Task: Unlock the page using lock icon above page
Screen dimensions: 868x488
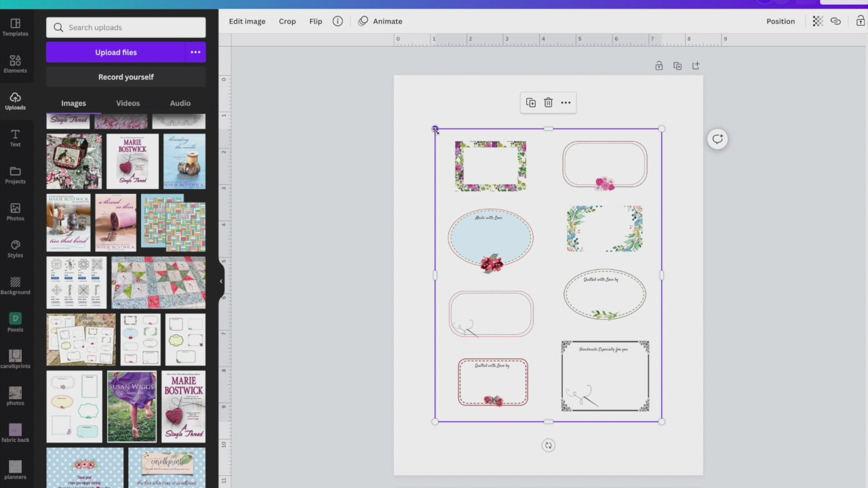Action: (659, 66)
